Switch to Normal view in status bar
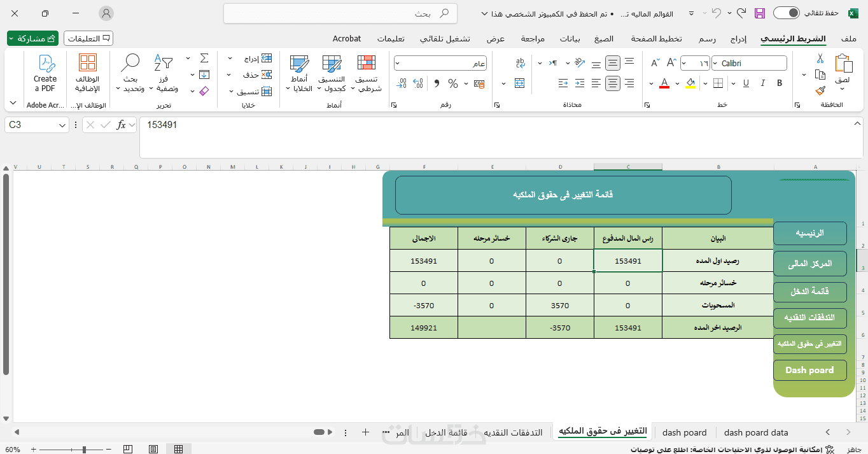This screenshot has height=454, width=868. click(x=179, y=450)
